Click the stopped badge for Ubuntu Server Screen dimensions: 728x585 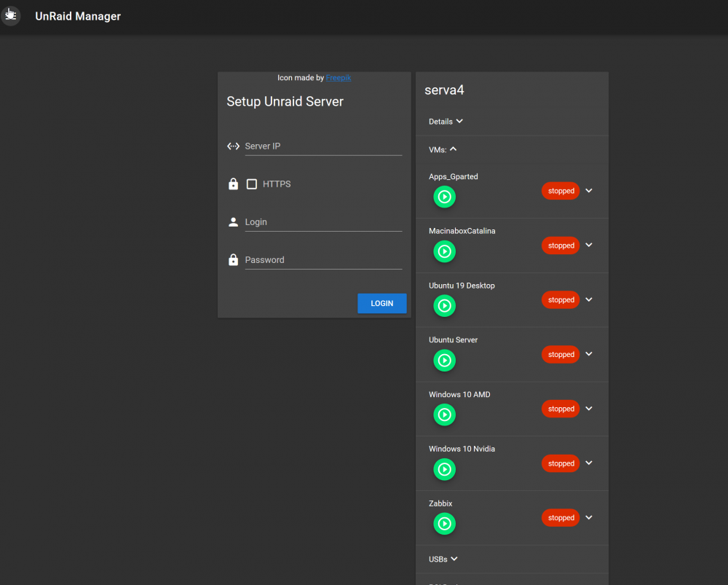click(561, 355)
